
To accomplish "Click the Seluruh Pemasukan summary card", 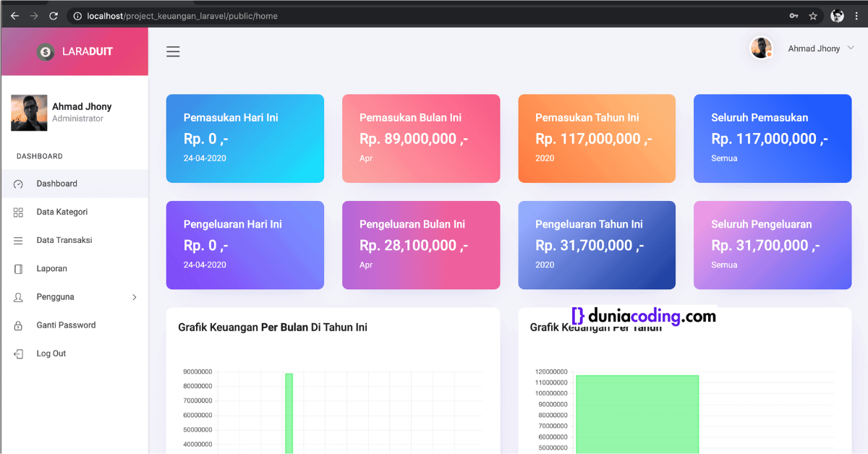I will tap(772, 138).
